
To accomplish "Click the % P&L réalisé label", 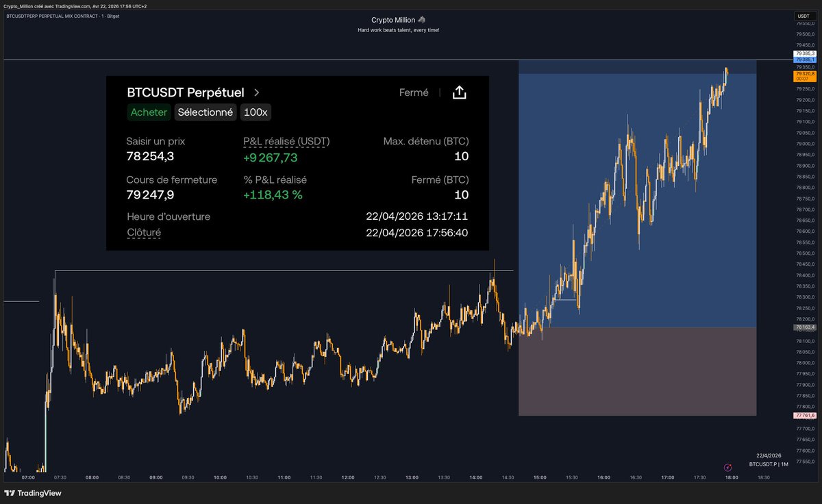I will coord(275,179).
